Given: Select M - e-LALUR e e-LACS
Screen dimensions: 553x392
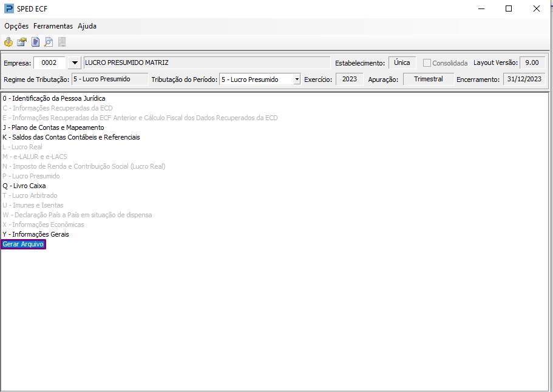Looking at the screenshot, I should [35, 157].
